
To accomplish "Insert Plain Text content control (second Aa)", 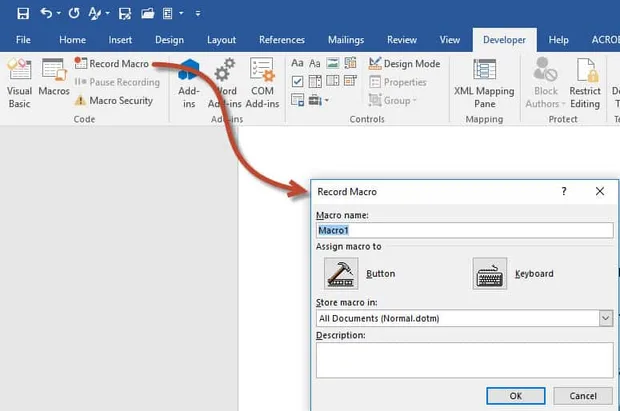I will coord(315,63).
